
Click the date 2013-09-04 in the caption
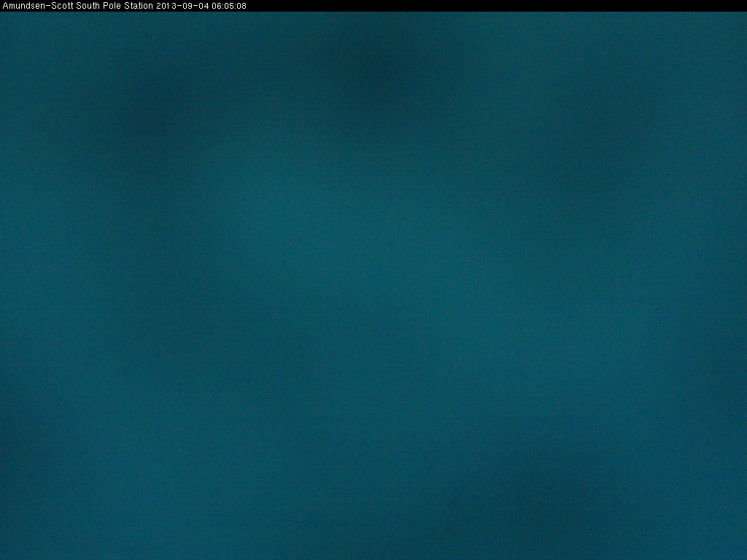pyautogui.click(x=182, y=6)
